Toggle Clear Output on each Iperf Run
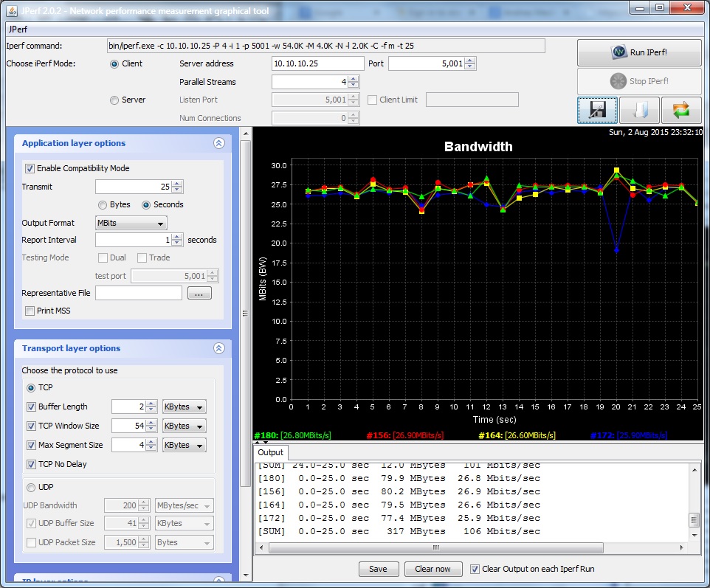 click(x=475, y=570)
